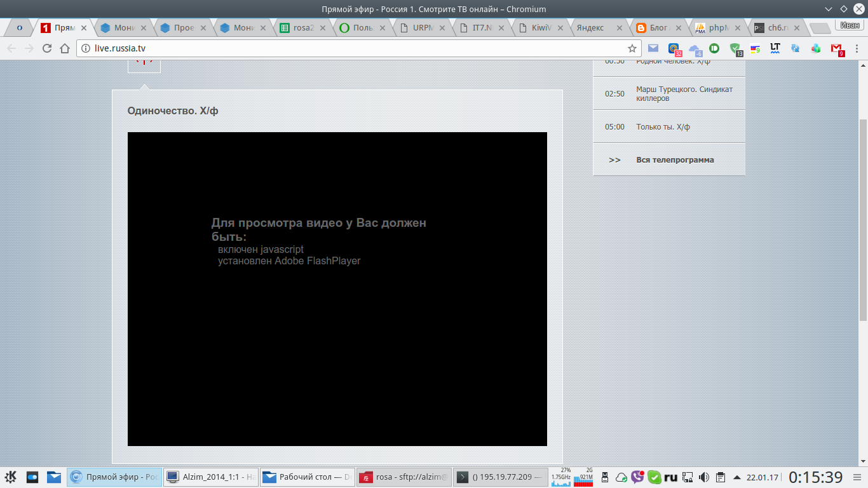Viewport: 868px width, 488px height.
Task: Click the black video player area
Action: click(337, 289)
